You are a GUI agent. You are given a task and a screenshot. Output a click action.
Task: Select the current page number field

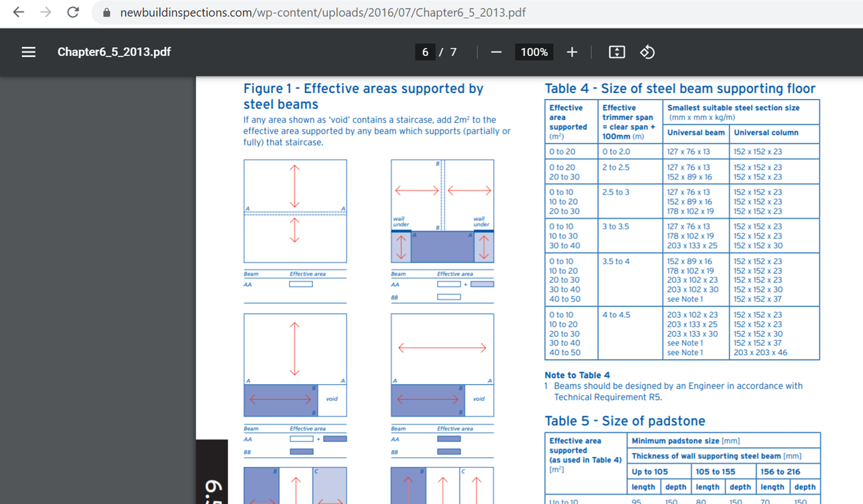pyautogui.click(x=425, y=52)
